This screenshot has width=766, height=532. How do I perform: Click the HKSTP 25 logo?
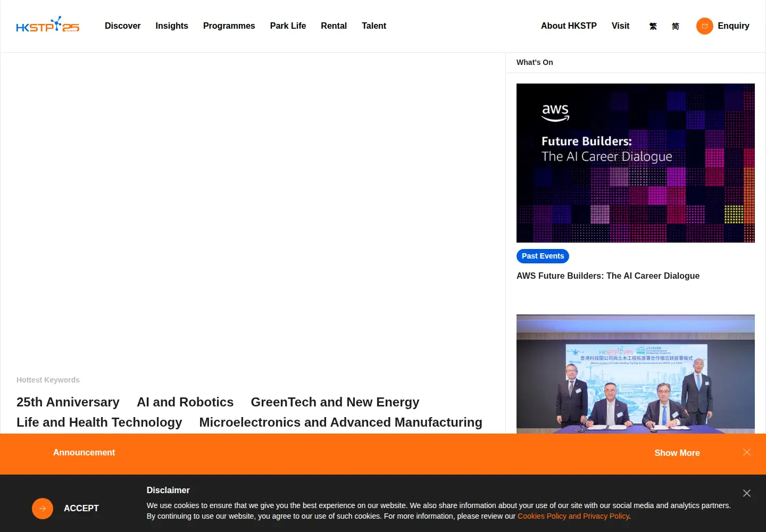(x=48, y=24)
